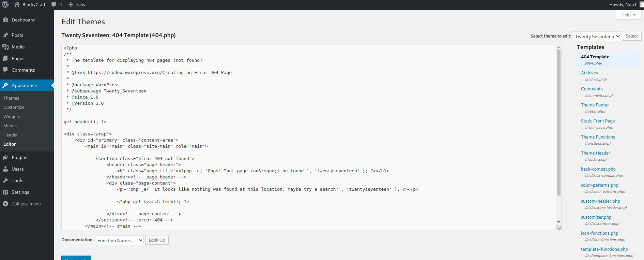Click the Appearance paintbrush icon
Screen dimensions: 644x260
coord(5,85)
